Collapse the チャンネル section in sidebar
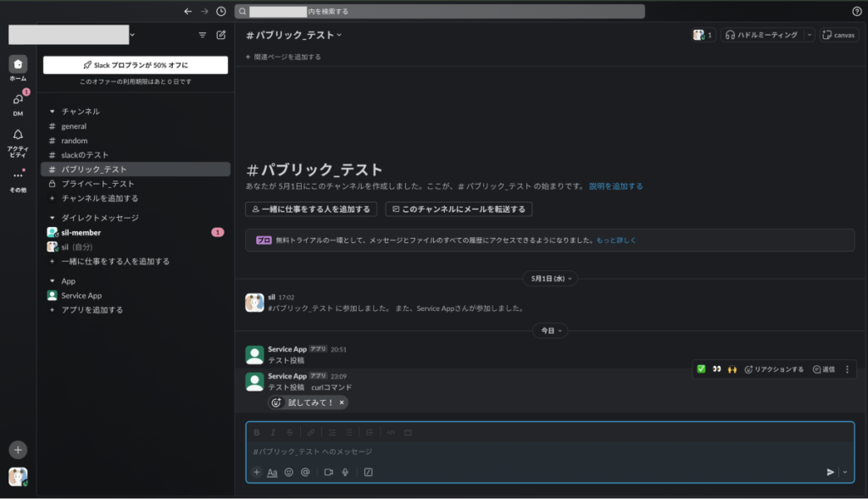 53,111
